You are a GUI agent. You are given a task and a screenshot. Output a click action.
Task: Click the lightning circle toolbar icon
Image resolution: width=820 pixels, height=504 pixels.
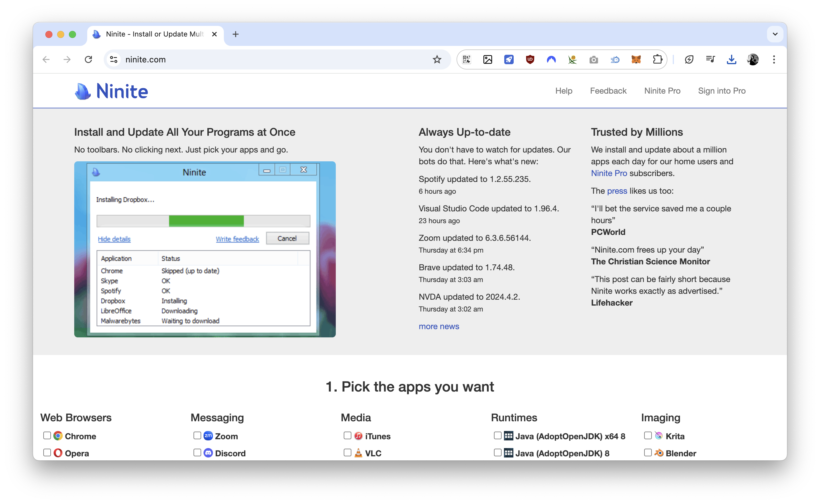(689, 59)
